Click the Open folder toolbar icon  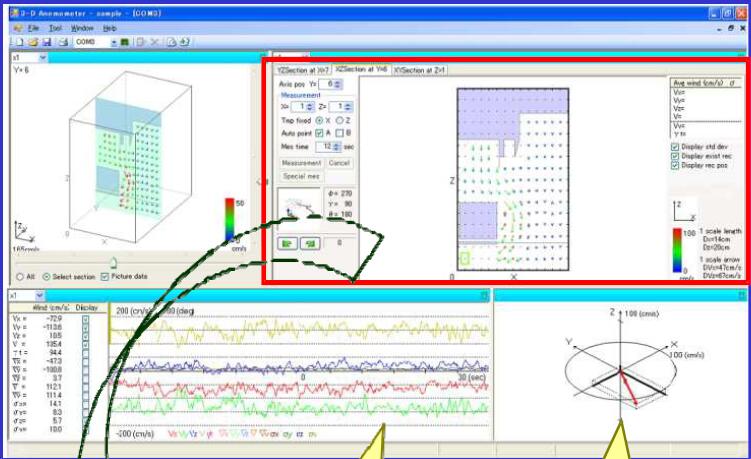pos(33,43)
